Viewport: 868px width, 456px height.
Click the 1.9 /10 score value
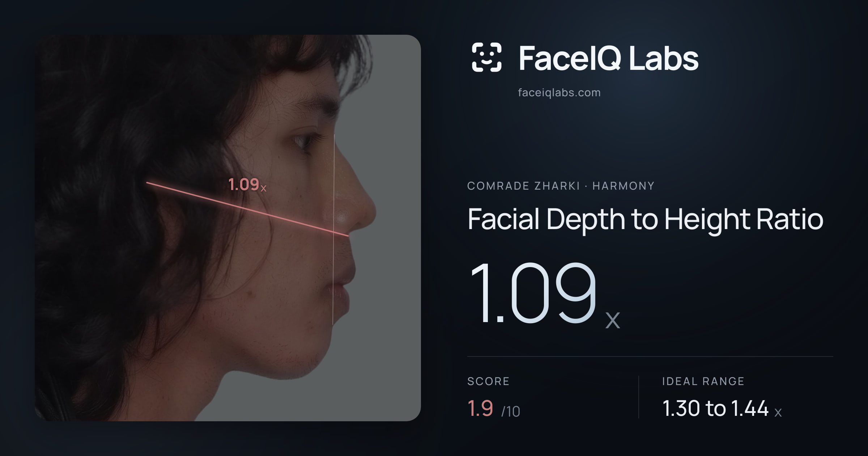pos(494,409)
